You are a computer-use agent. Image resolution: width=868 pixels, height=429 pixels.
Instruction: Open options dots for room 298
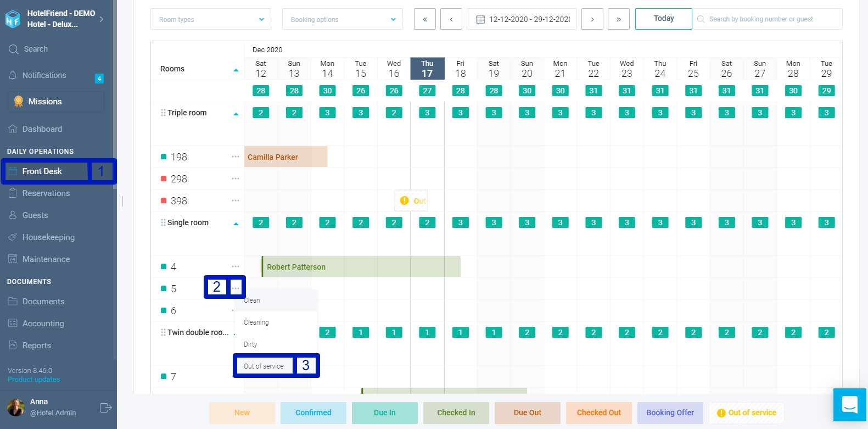pyautogui.click(x=236, y=179)
